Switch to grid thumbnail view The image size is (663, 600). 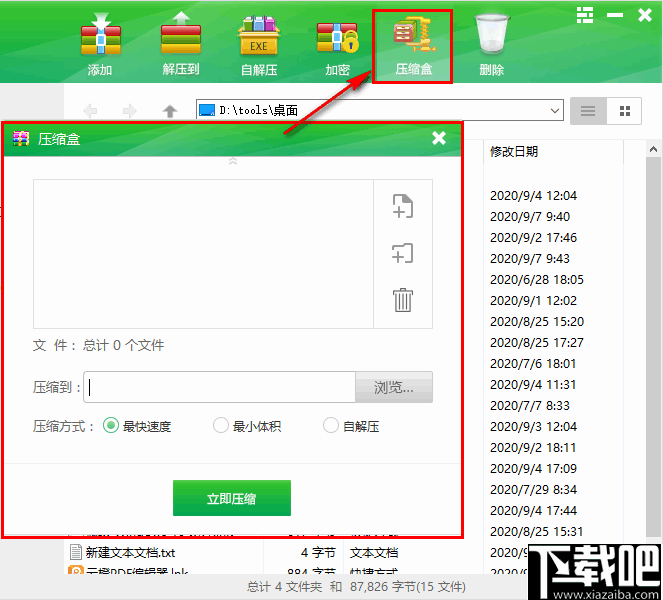click(625, 111)
